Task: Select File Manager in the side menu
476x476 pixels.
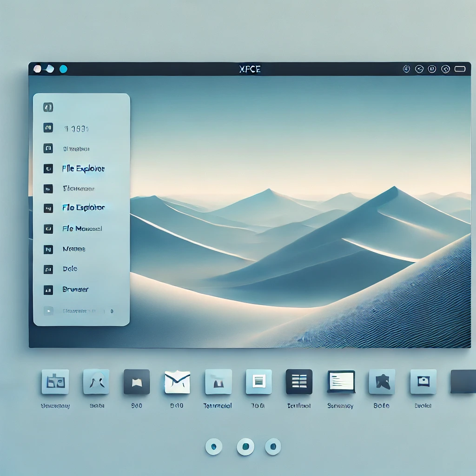Action: coord(82,229)
